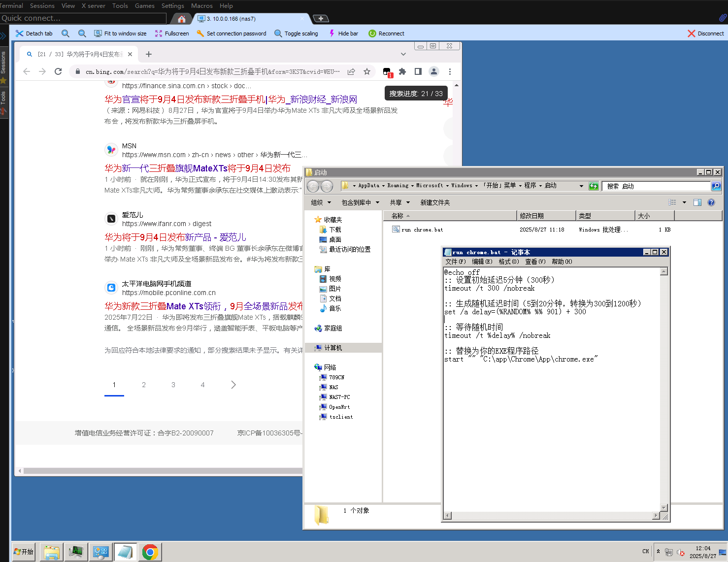Select the run chrome.bat file

coord(422,230)
